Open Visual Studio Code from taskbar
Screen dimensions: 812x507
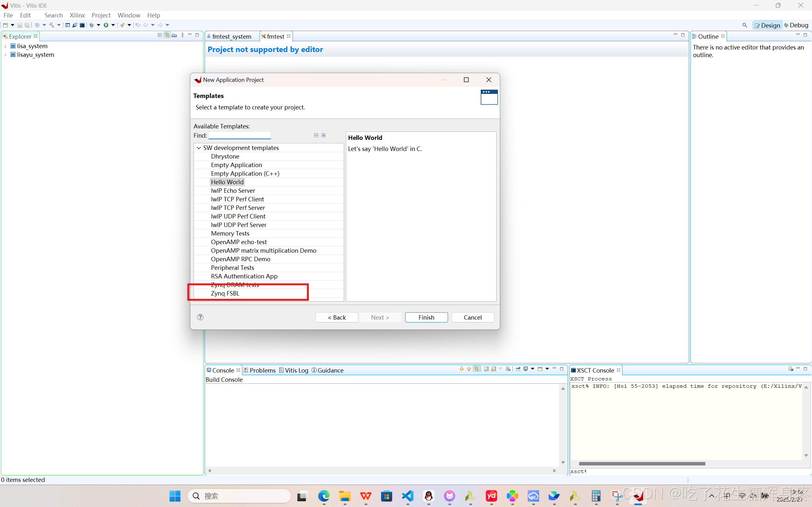[408, 496]
